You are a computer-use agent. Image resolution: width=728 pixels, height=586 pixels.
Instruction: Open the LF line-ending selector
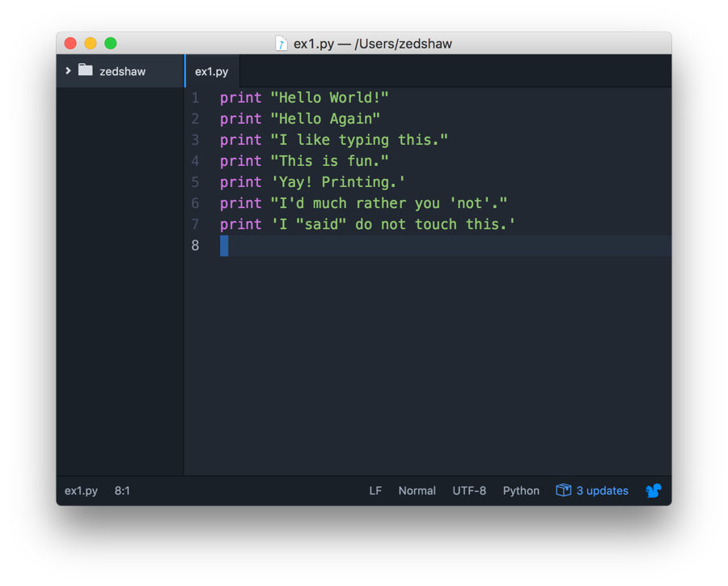(x=375, y=490)
